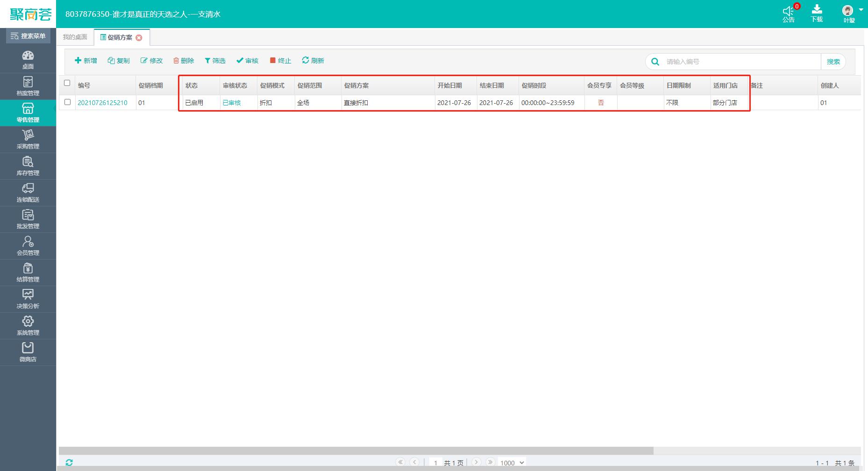
Task: Open 会员管理 in the sidebar
Action: [28, 246]
